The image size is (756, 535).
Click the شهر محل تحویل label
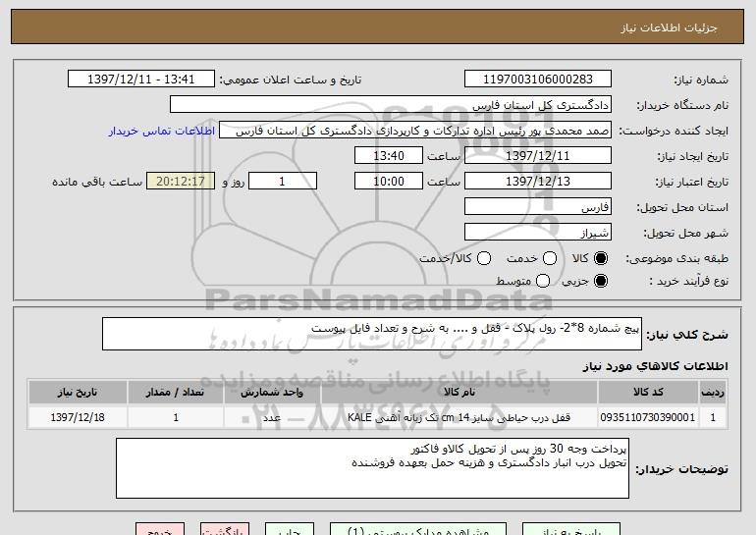point(686,233)
